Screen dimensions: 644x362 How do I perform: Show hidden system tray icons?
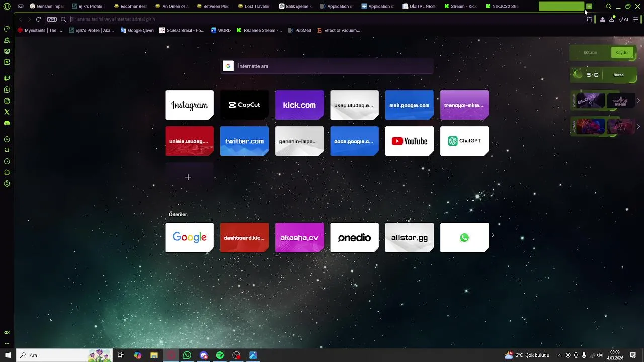point(559,355)
